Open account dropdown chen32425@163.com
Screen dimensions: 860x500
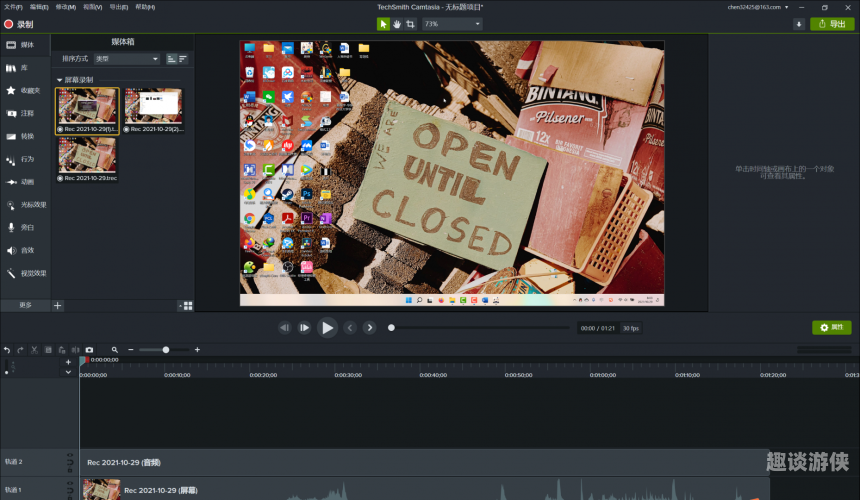point(758,7)
